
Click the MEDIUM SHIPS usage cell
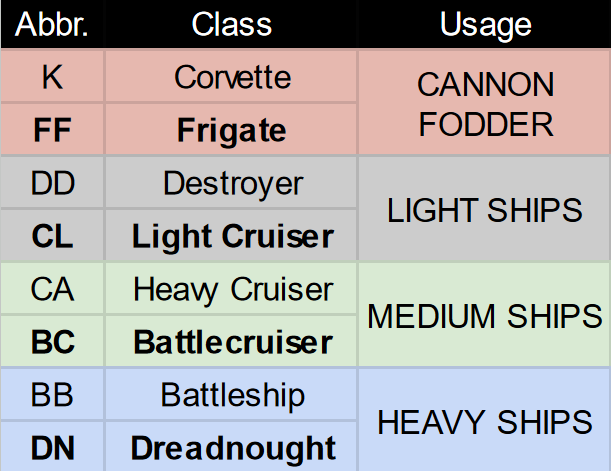(485, 316)
